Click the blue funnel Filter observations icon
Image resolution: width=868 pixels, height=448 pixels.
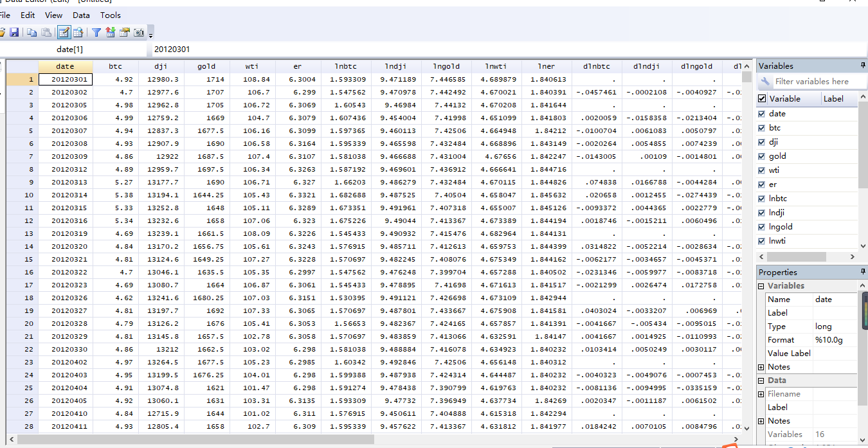96,32
